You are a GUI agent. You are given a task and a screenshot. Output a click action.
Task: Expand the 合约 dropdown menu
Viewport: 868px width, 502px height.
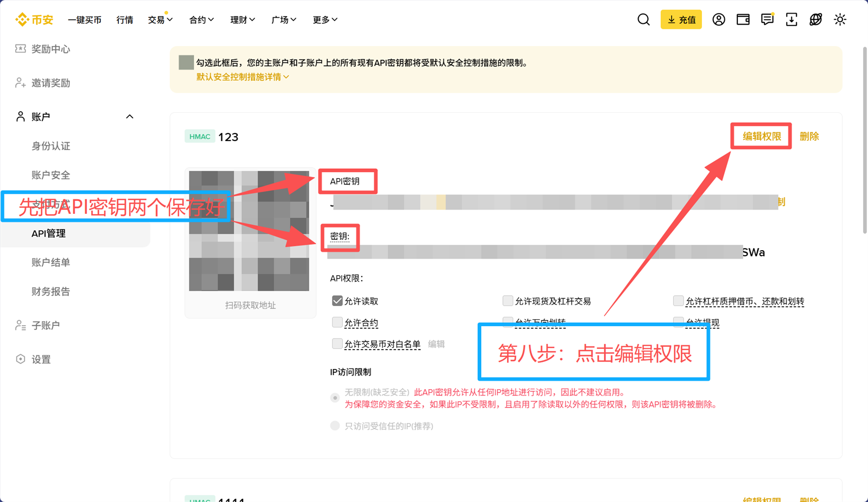pos(201,20)
